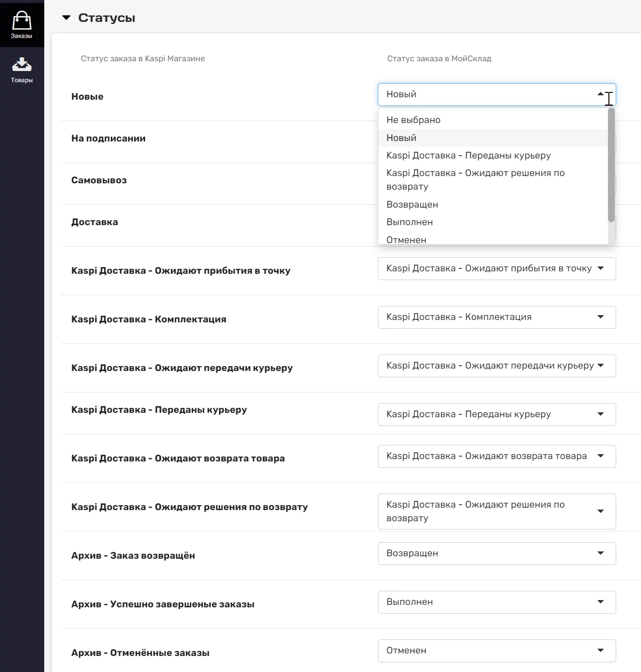
Task: Click the Архив - Отменённые заказы label
Action: click(141, 653)
